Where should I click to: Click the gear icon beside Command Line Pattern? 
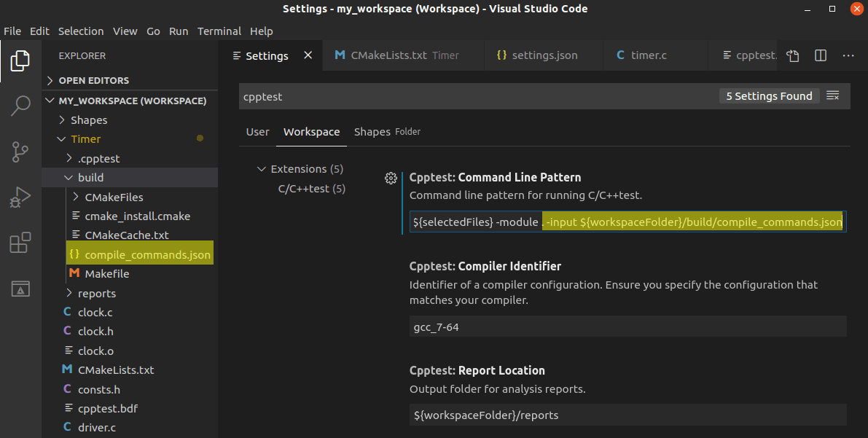tap(391, 178)
